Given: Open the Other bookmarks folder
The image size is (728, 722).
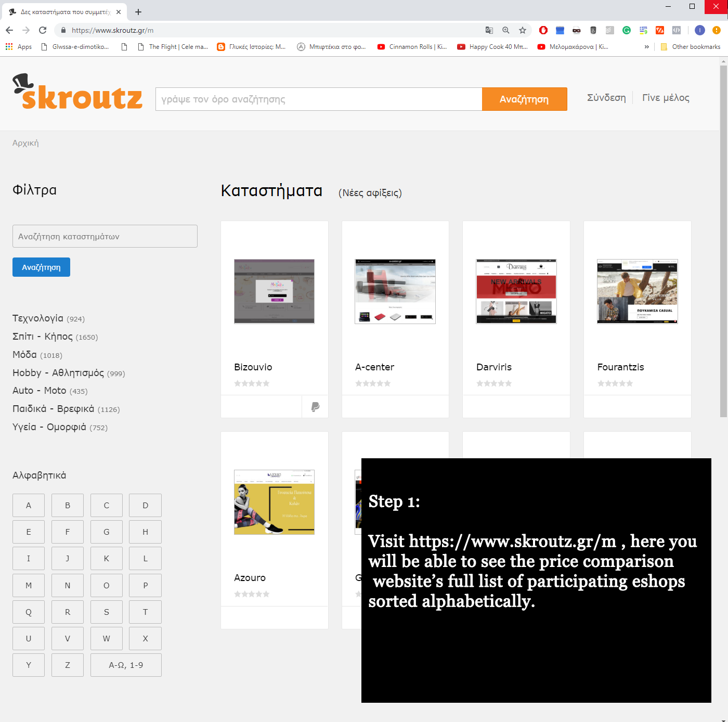Looking at the screenshot, I should pos(691,47).
